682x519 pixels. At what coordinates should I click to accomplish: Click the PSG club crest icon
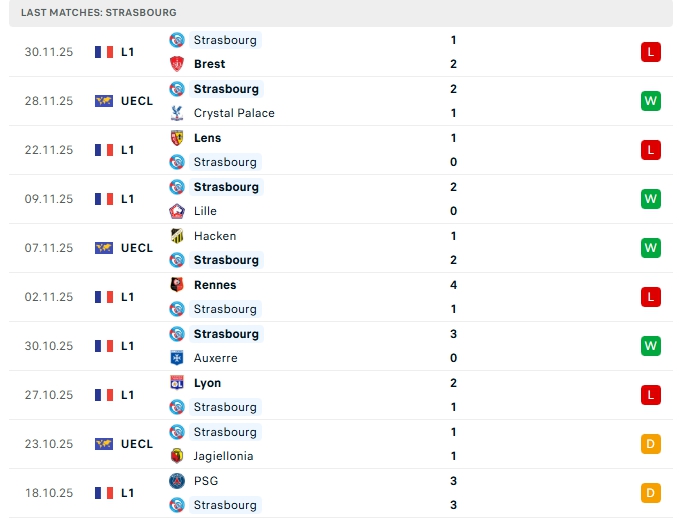pyautogui.click(x=177, y=481)
